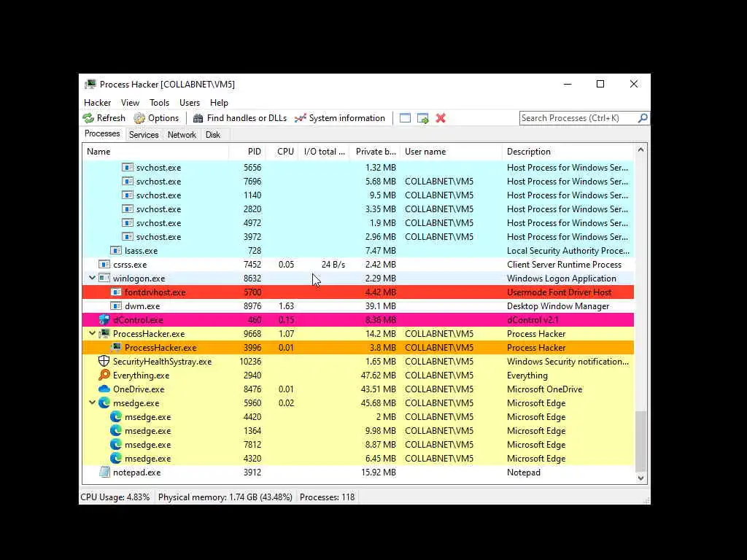
Task: Select the dwm.exe process name
Action: (142, 306)
